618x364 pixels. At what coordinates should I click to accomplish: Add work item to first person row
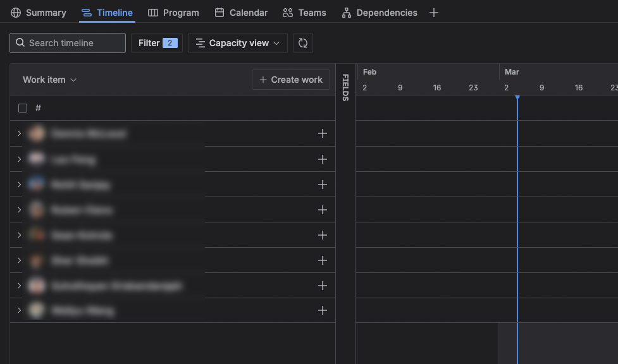(323, 133)
